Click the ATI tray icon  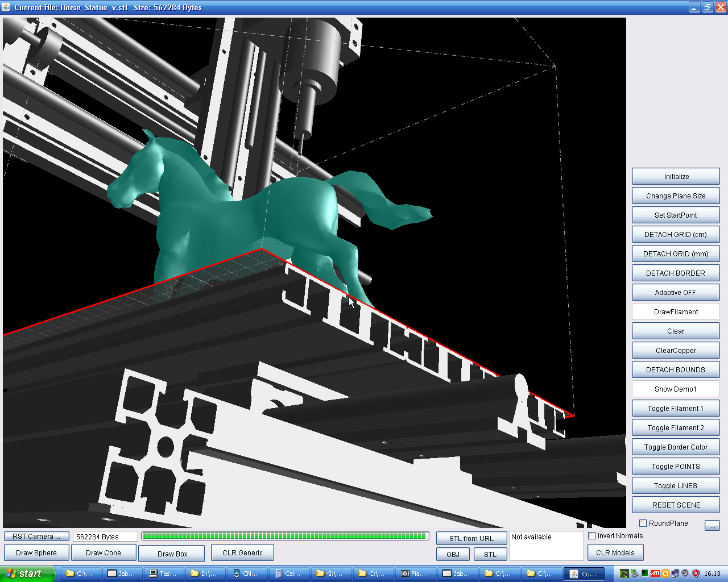[655, 573]
